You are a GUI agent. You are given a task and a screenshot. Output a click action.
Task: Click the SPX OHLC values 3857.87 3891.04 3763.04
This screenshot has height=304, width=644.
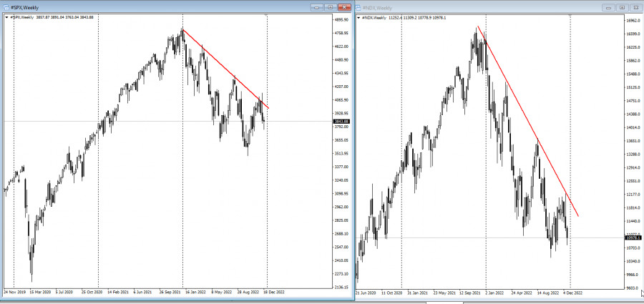(58, 17)
